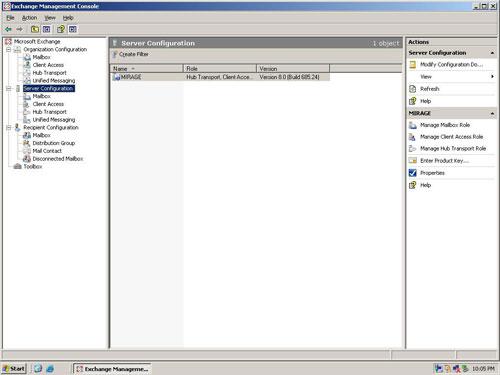Viewport: 500px width, 375px height.
Task: Open the Action menu
Action: tap(29, 18)
